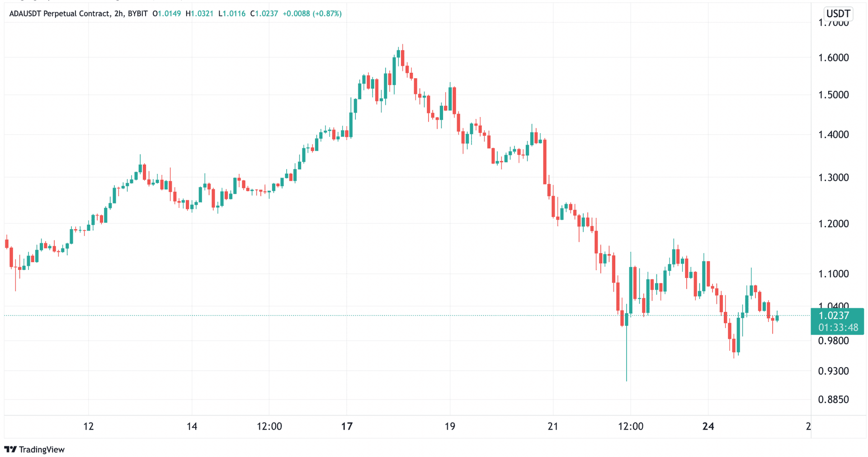This screenshot has height=457, width=868.
Task: Select date 17 on the time axis
Action: (347, 426)
